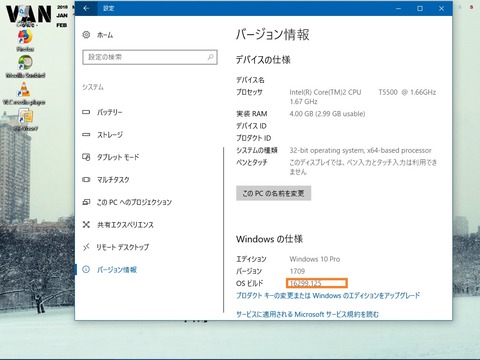480x360 pixels.
Task: Open the リモート デスクトップ page
Action: [x=123, y=247]
